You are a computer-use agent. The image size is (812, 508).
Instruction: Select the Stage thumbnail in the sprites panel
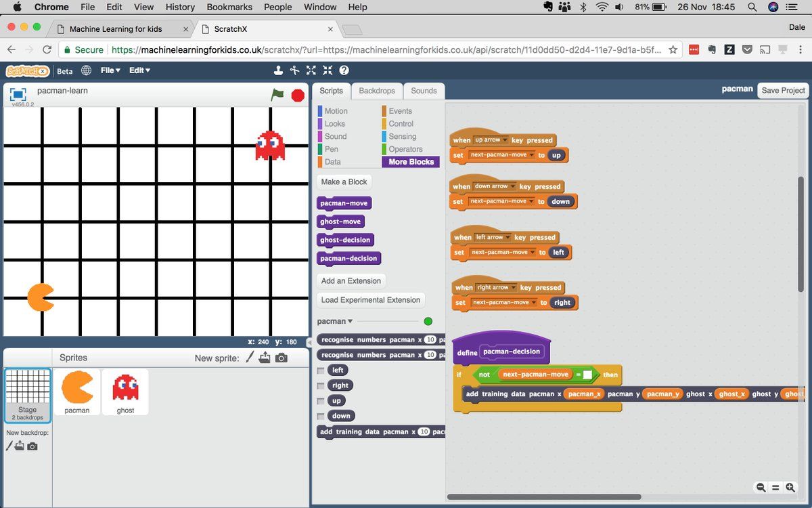(x=27, y=396)
